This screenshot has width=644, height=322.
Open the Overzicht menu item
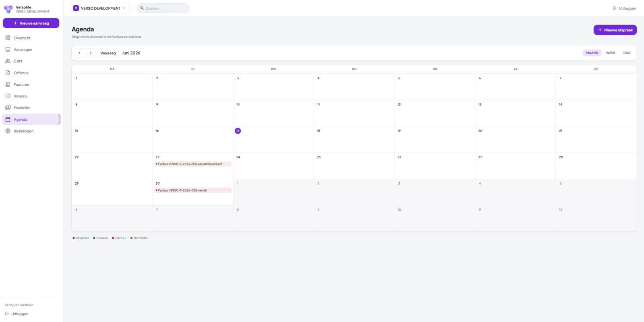tap(31, 38)
